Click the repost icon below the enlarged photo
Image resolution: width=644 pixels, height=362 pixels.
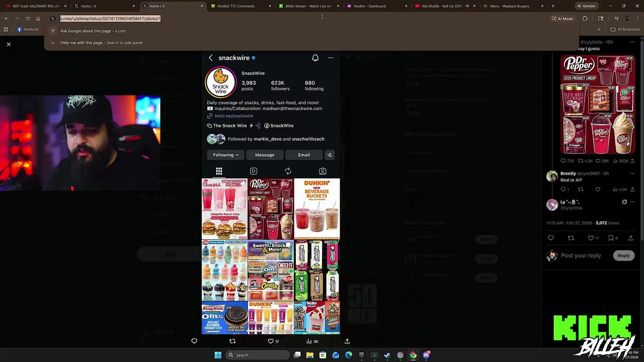click(232, 341)
